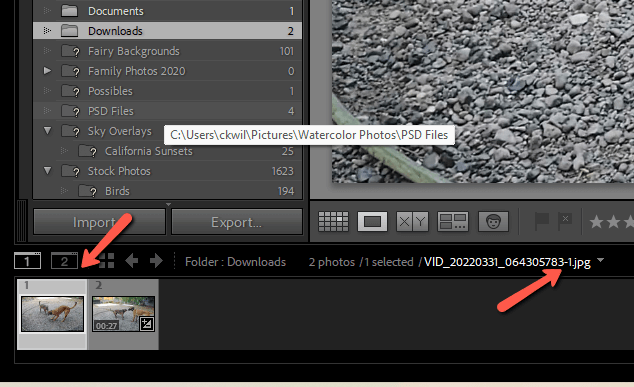
Task: Flag photo as picked
Action: point(541,221)
